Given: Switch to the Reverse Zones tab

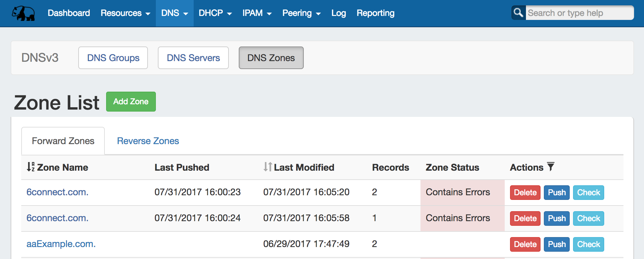Looking at the screenshot, I should click(148, 141).
